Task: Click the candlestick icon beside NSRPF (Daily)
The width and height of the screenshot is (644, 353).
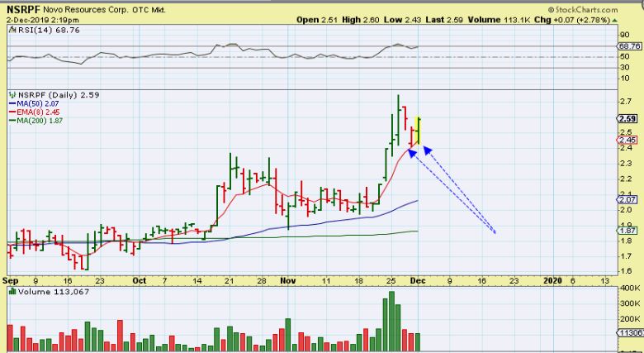Action: click(12, 95)
